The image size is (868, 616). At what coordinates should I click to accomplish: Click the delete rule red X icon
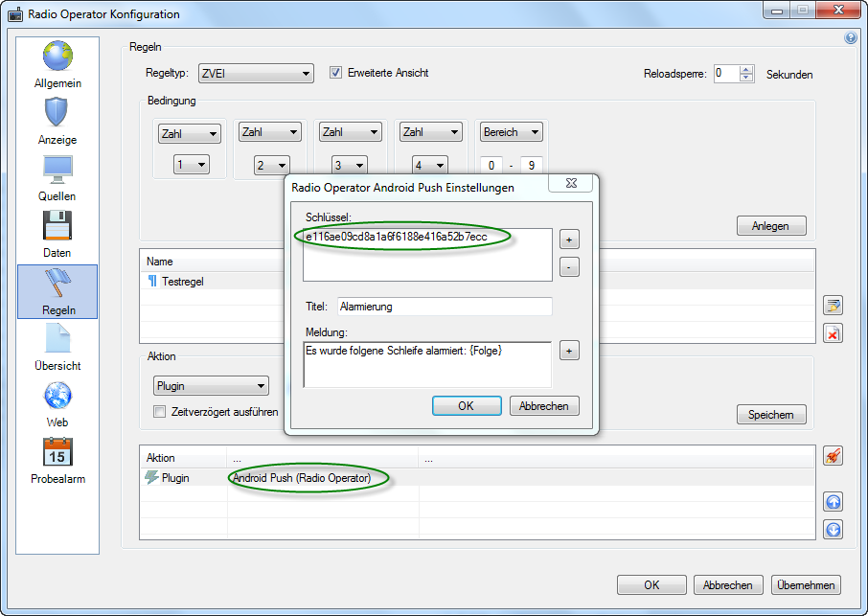[x=833, y=333]
